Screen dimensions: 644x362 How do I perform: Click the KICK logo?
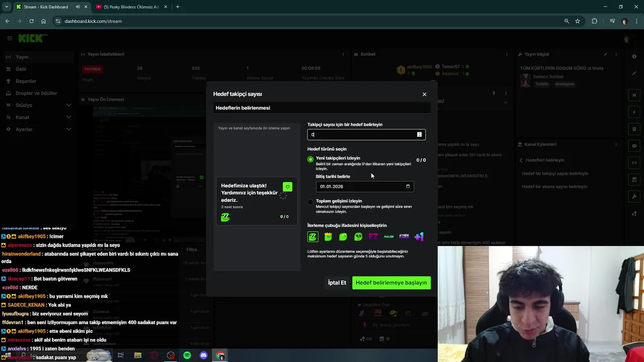click(33, 38)
